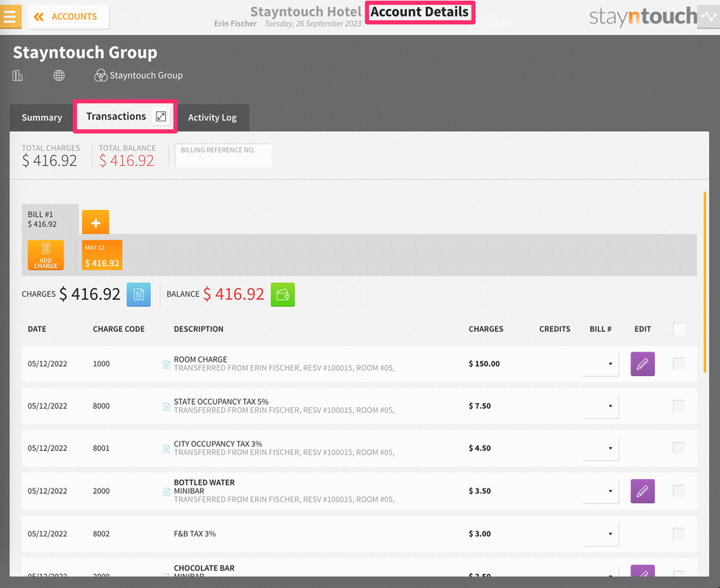This screenshot has width=720, height=588.
Task: Open Bill # dropdown for State Occupancy Tax
Action: pos(601,406)
